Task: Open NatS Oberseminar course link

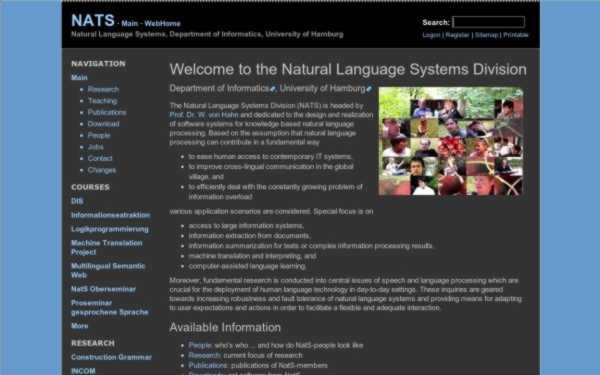Action: 103,289
